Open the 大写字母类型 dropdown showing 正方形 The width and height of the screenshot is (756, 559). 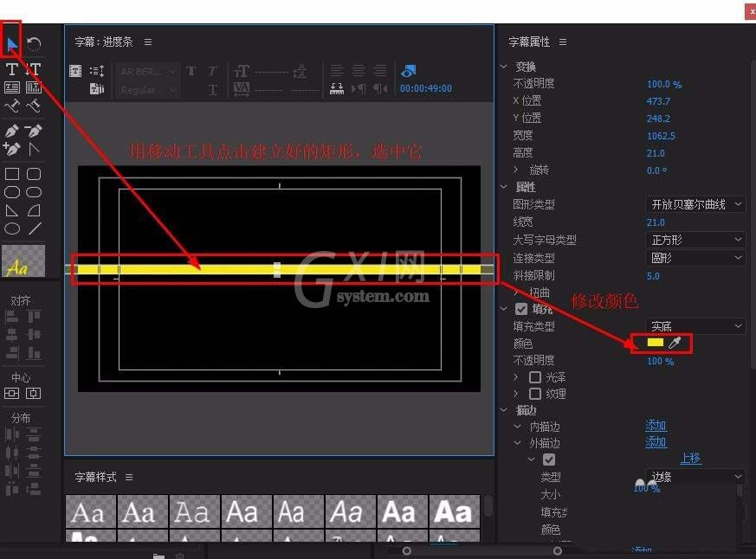pyautogui.click(x=695, y=240)
